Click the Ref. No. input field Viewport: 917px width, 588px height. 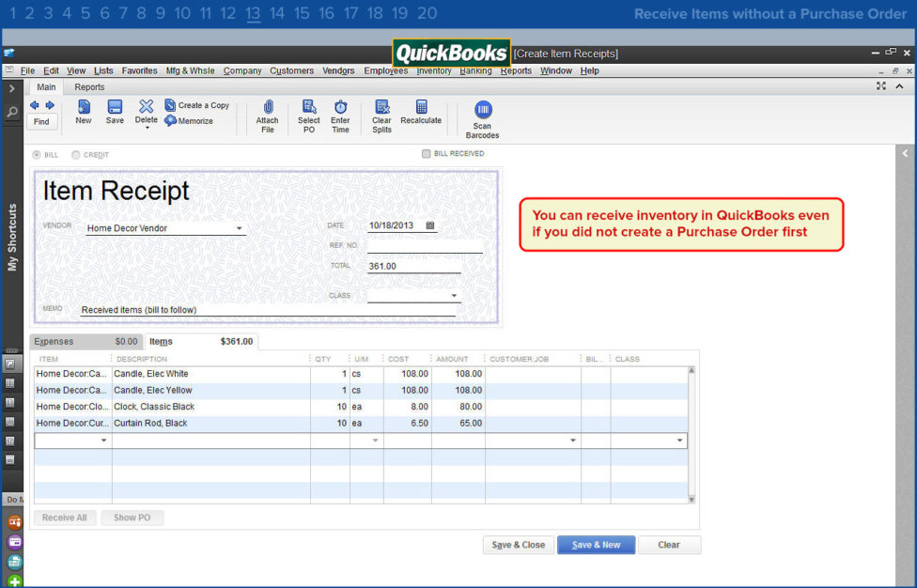(425, 245)
